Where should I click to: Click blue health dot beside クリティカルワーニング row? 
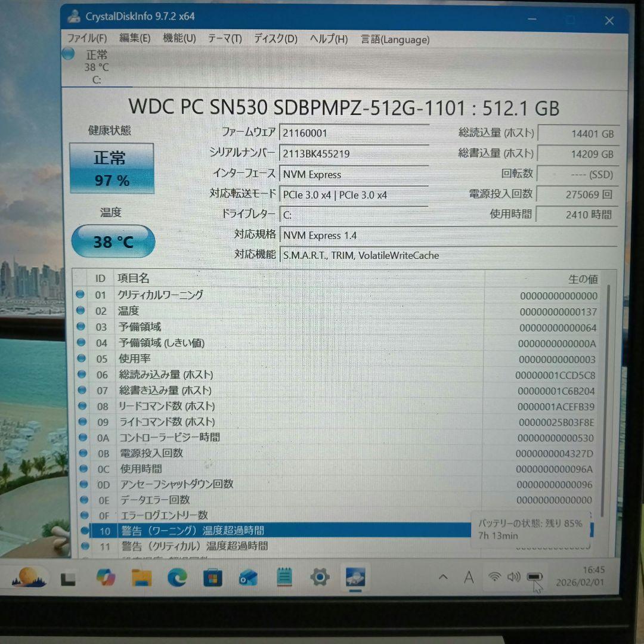[x=80, y=295]
